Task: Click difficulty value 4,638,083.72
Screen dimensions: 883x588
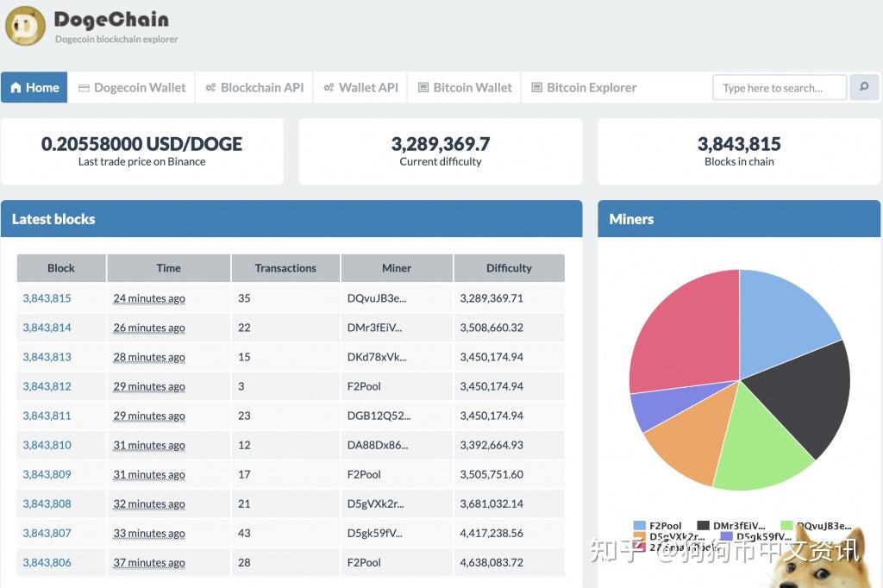Action: coord(491,562)
